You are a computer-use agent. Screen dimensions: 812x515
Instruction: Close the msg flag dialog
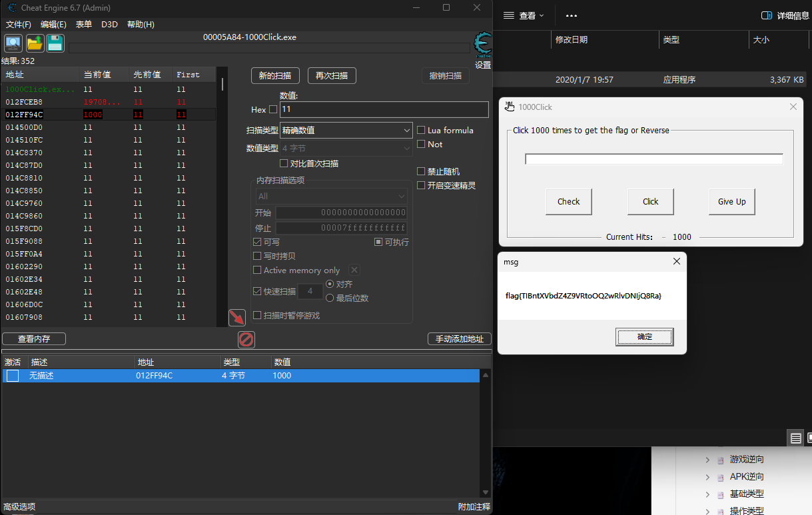tap(677, 262)
